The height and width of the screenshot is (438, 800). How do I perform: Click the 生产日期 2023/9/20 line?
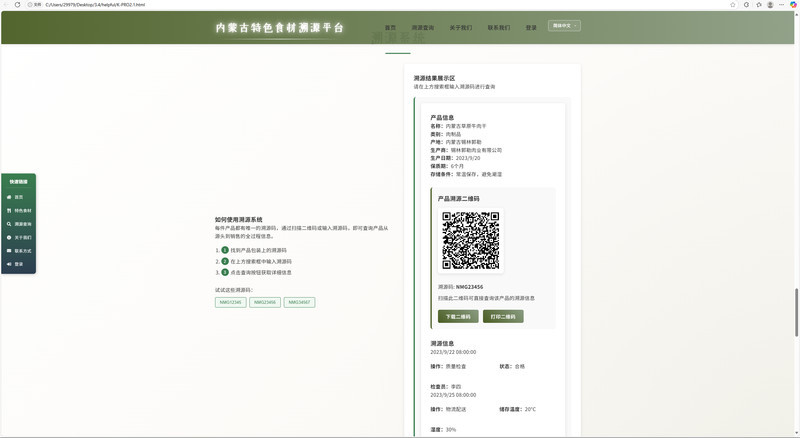click(x=455, y=158)
